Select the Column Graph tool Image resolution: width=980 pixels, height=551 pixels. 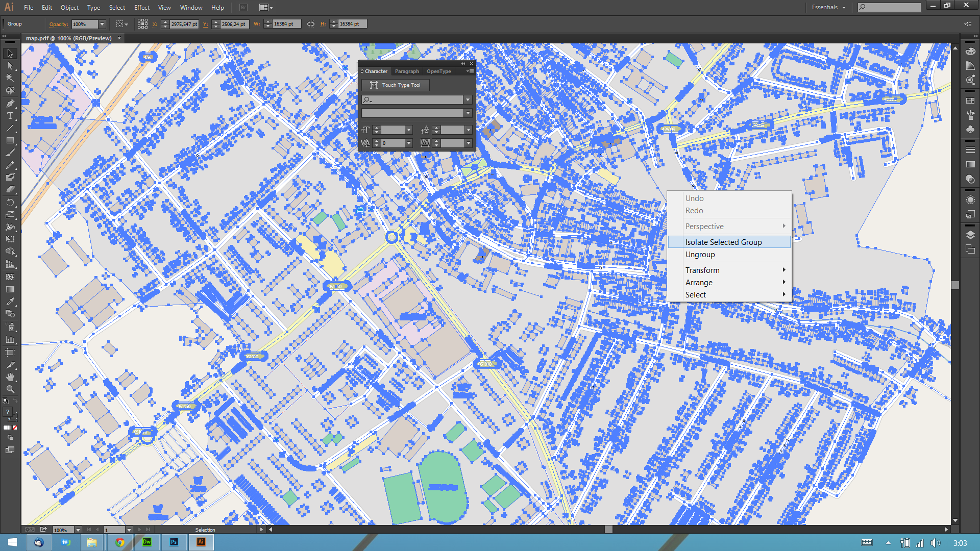pos(10,339)
